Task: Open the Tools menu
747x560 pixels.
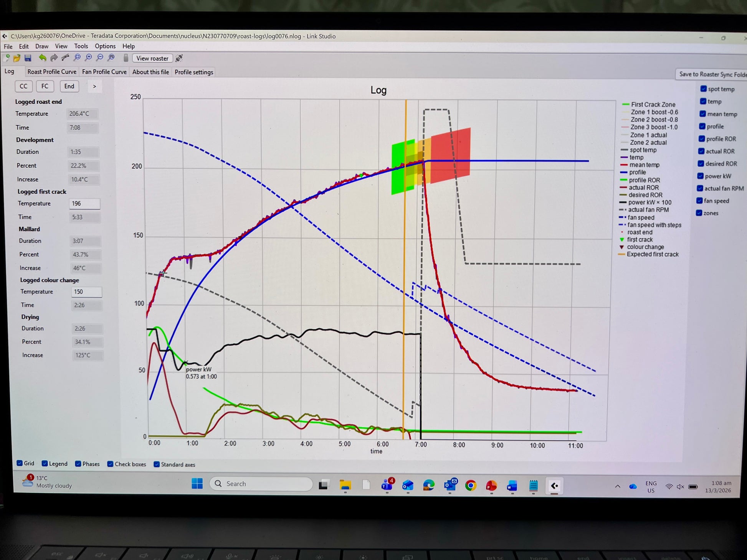Action: [x=81, y=46]
